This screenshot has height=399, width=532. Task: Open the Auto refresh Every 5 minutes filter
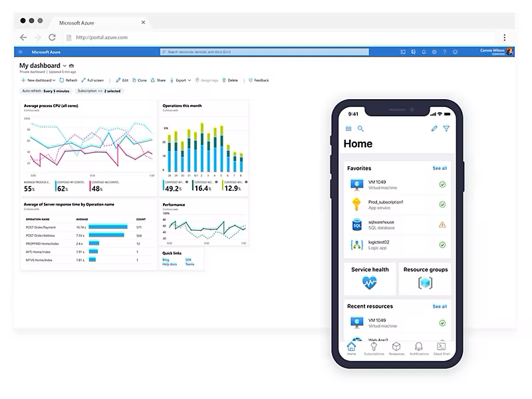45,91
